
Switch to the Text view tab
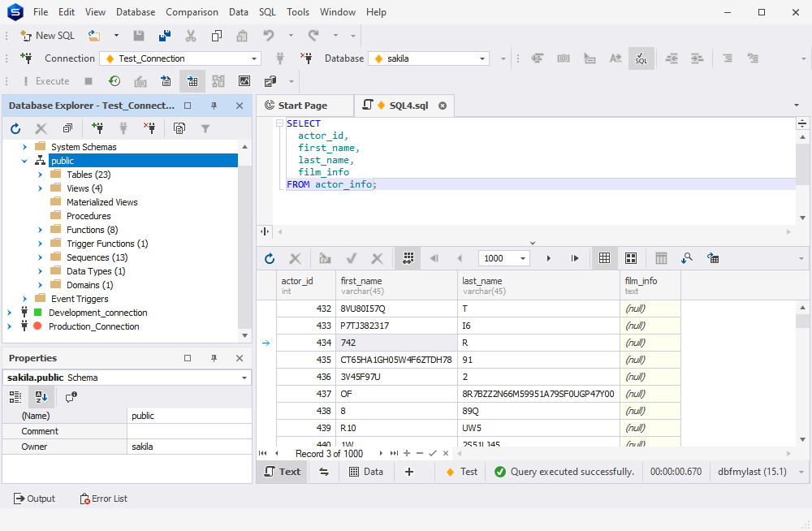[283, 472]
